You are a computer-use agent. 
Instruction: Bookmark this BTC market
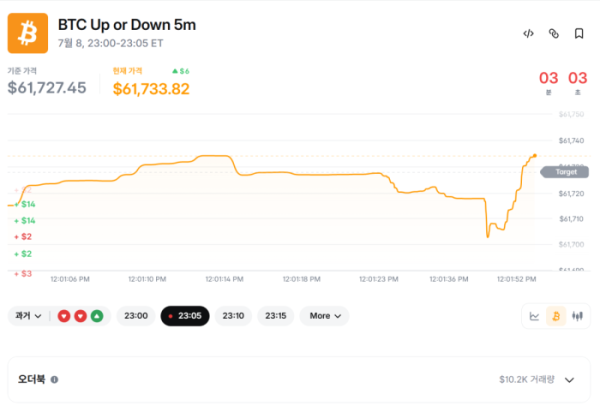(x=579, y=34)
